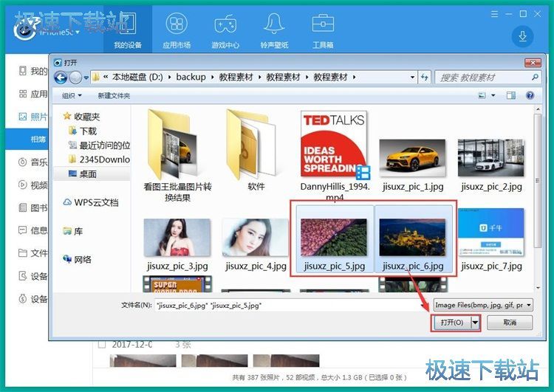The image size is (554, 392).
Task: Open the 音乐 sidebar item
Action: (x=33, y=162)
